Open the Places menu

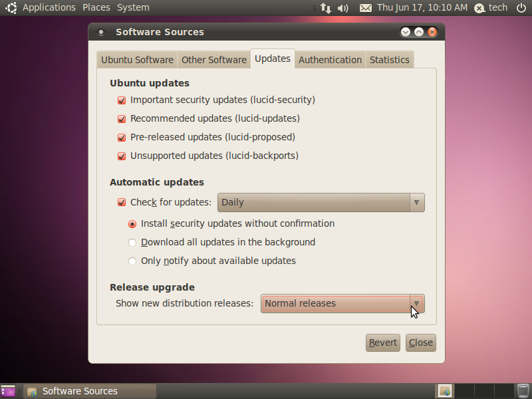[96, 7]
